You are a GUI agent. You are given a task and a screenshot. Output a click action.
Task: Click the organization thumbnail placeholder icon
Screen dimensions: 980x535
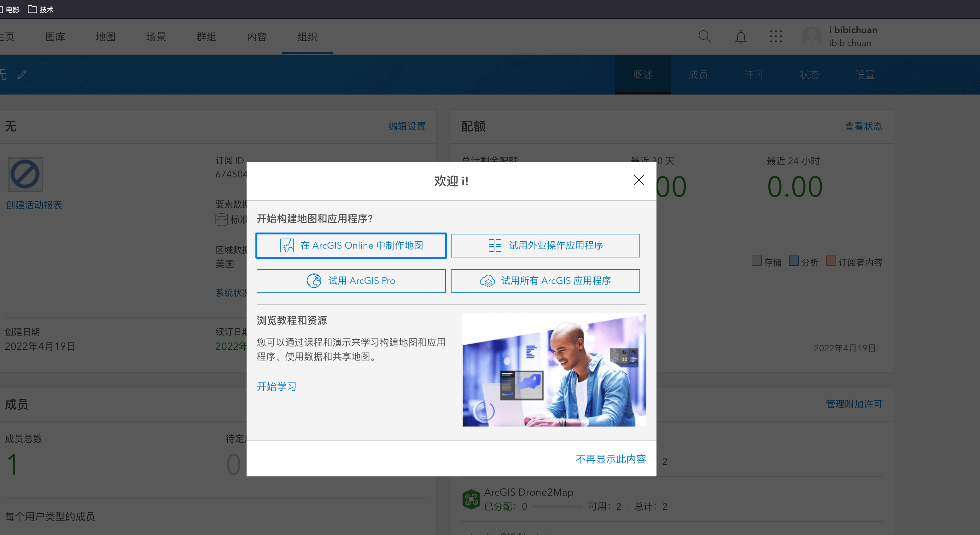tap(25, 174)
